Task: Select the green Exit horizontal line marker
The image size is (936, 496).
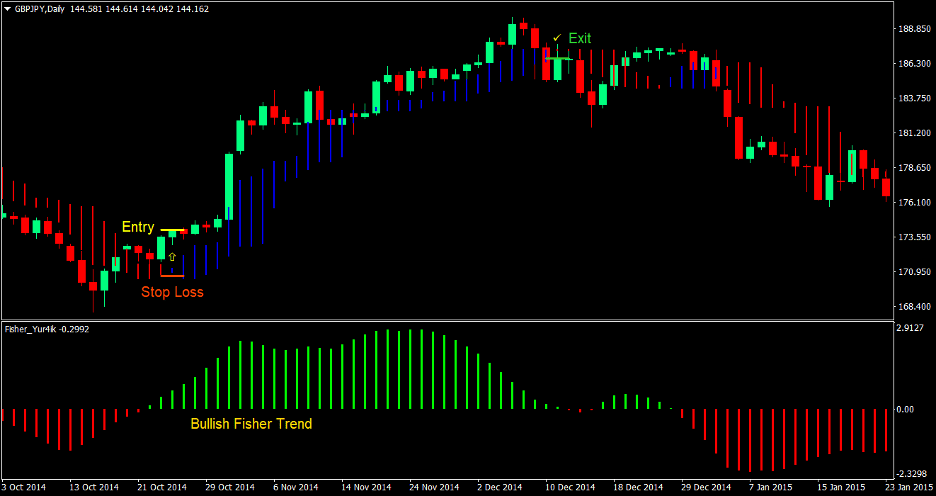Action: (x=560, y=59)
